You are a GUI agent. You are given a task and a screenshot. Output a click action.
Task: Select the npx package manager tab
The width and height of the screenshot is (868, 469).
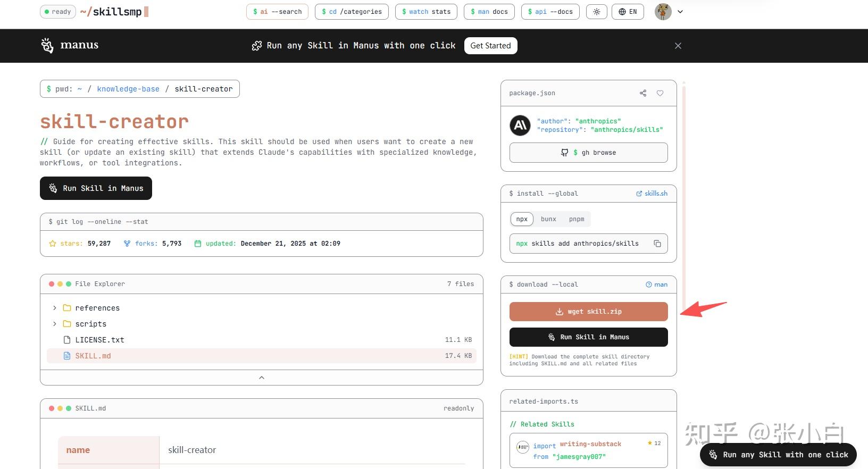coord(522,219)
